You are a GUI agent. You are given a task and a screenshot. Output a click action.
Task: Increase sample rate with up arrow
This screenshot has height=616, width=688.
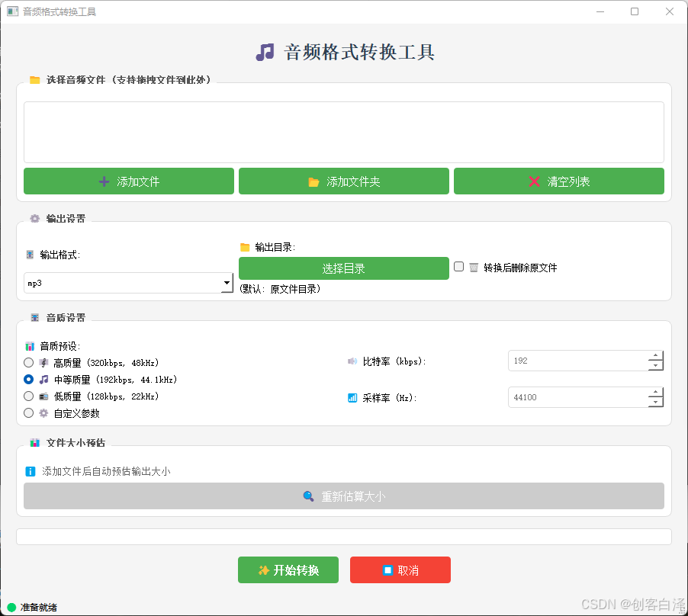(655, 392)
